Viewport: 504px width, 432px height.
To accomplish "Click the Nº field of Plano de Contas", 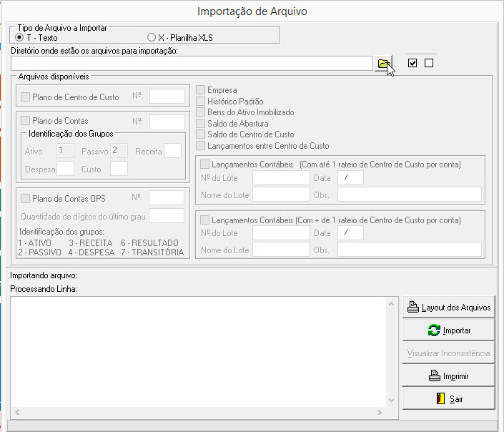I will (167, 122).
